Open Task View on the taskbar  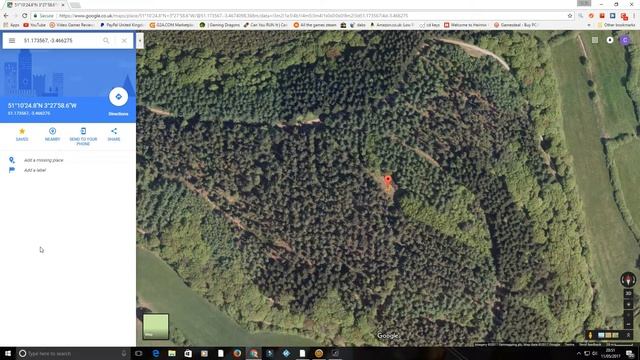[139, 353]
